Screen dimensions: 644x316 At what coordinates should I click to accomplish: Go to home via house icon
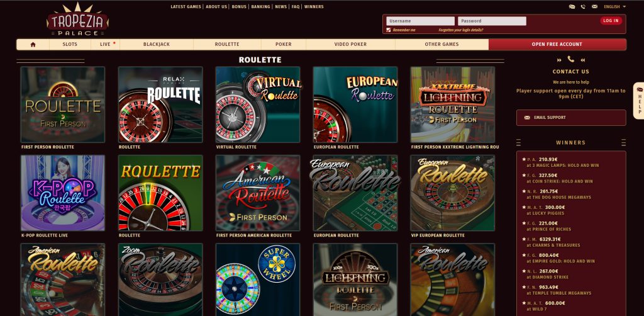click(x=33, y=45)
